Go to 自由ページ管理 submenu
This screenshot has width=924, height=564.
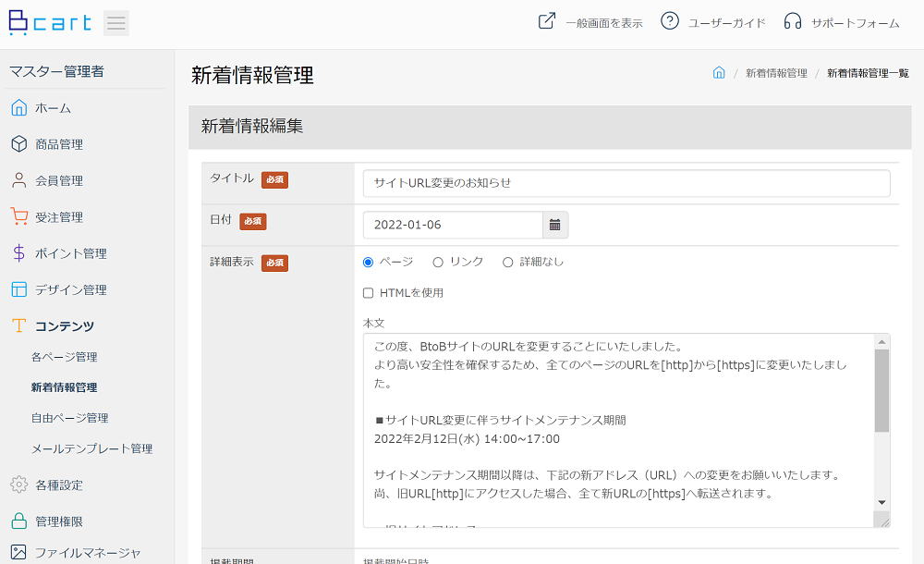69,418
